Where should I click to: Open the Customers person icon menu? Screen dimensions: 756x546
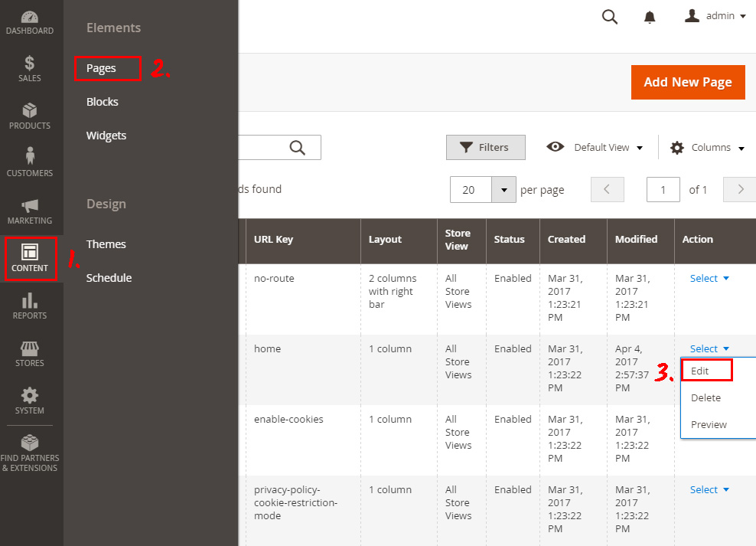click(29, 162)
